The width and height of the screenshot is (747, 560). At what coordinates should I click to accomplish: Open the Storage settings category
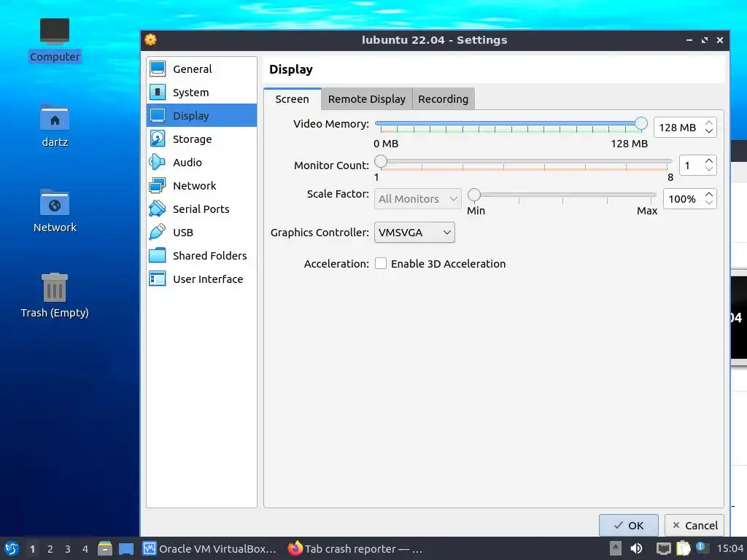pyautogui.click(x=201, y=139)
